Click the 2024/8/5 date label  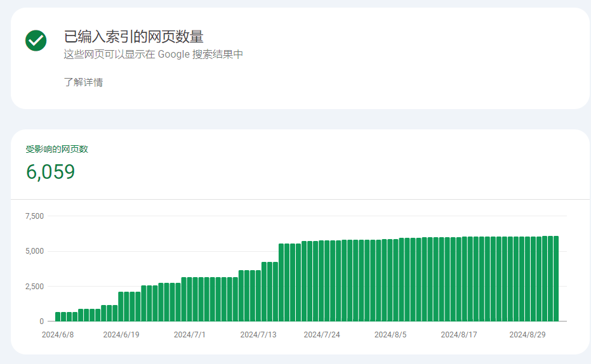(390, 335)
